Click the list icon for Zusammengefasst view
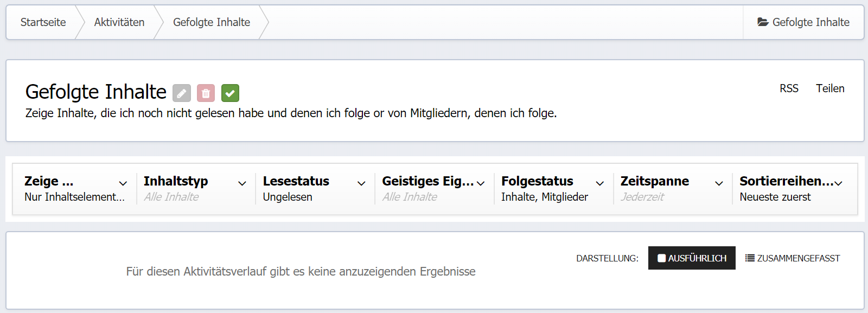 point(750,258)
